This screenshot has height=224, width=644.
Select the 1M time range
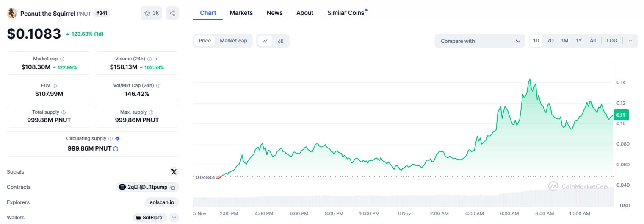coord(564,41)
